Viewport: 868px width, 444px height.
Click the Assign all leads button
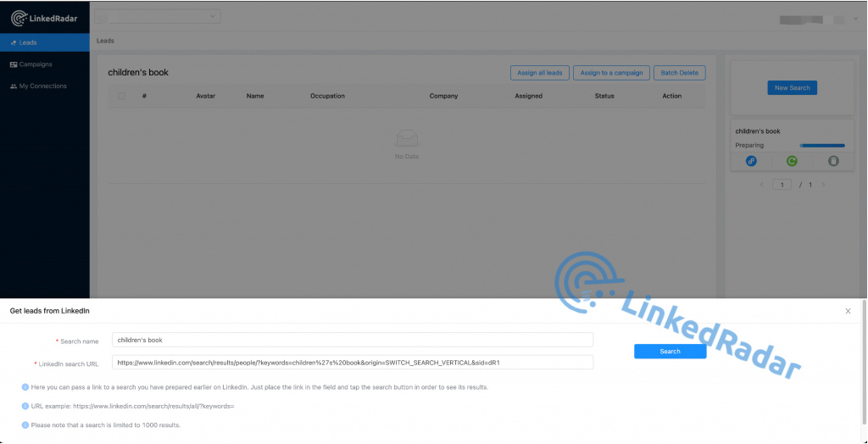point(539,73)
